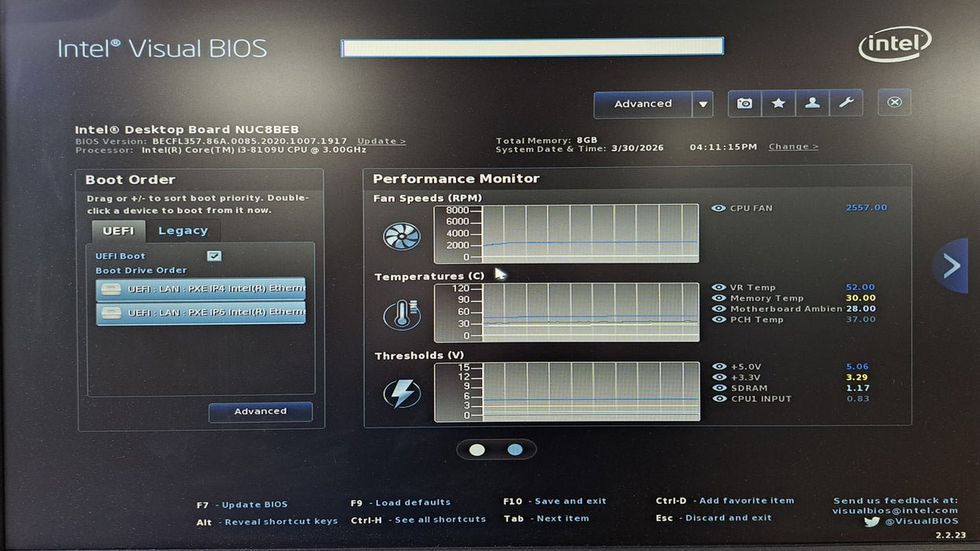Toggle Motherboard Ambient eye icon
This screenshot has height=551, width=980.
[x=718, y=309]
